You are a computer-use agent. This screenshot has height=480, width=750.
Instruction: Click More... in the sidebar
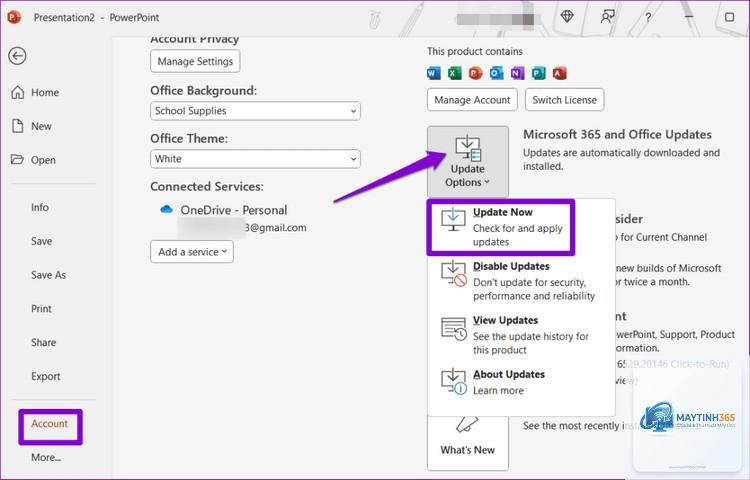point(46,458)
